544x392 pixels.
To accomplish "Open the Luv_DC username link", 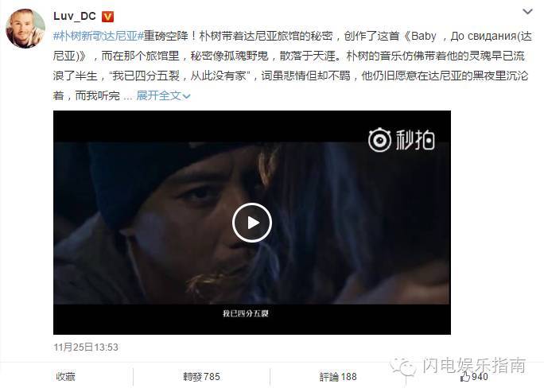I will 75,16.
